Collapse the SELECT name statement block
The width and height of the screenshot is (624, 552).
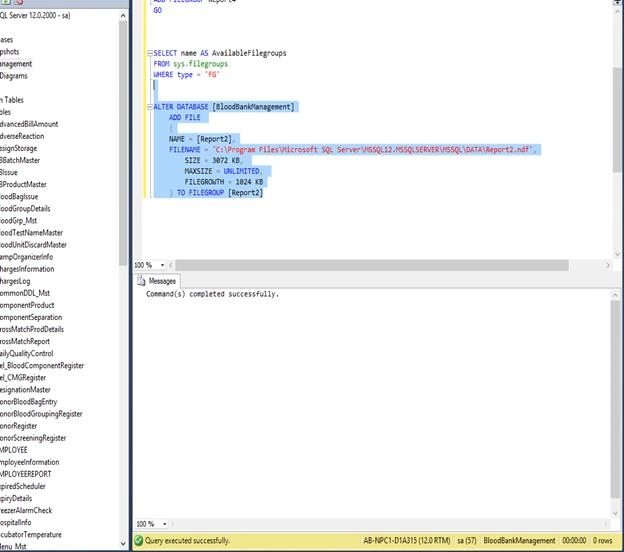click(150, 53)
